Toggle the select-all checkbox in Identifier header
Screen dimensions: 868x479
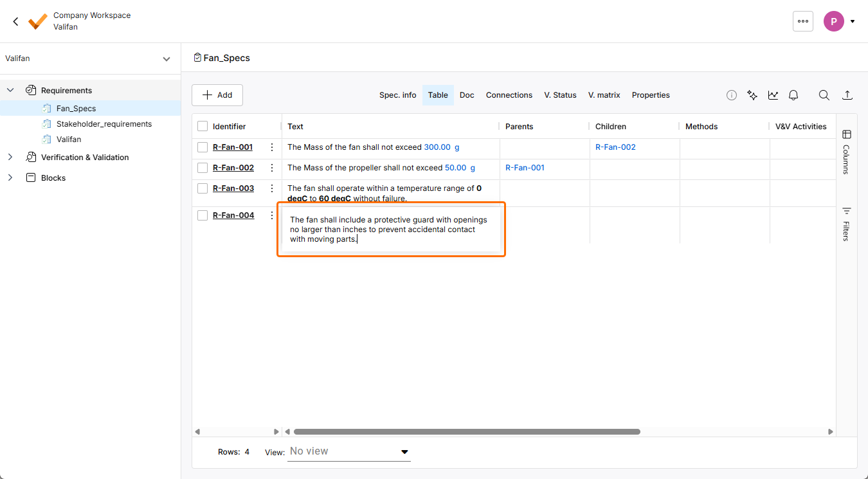[203, 127]
